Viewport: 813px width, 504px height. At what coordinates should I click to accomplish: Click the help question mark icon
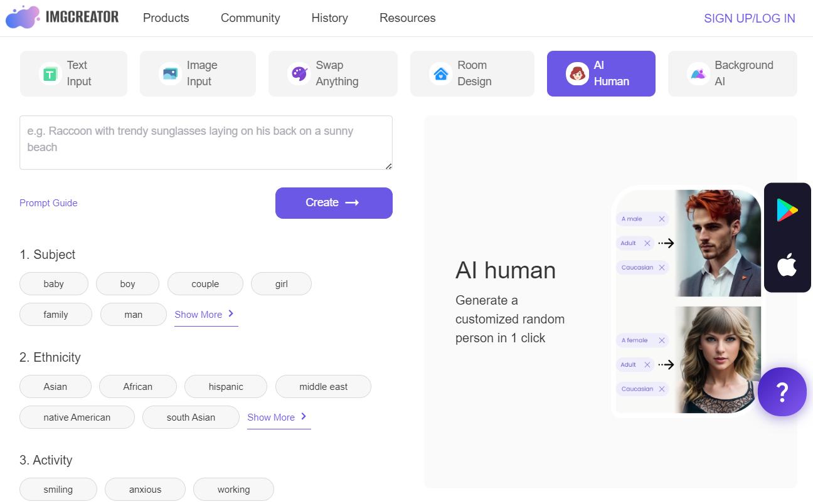782,391
